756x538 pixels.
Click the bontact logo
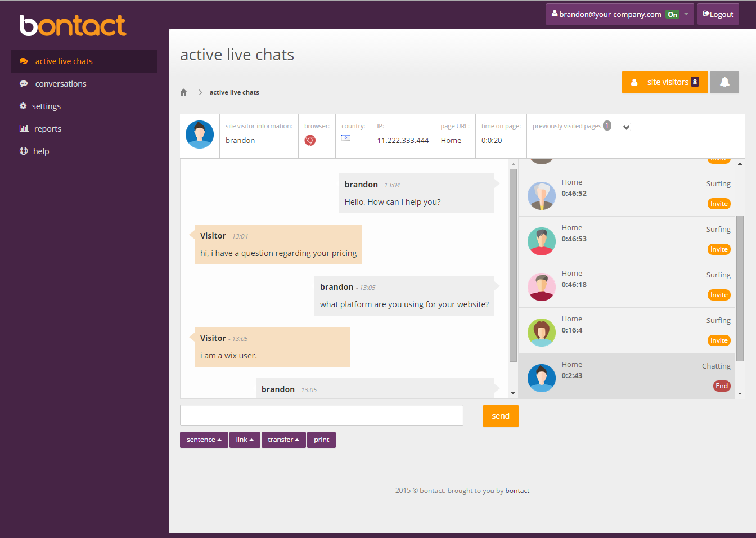click(x=73, y=25)
